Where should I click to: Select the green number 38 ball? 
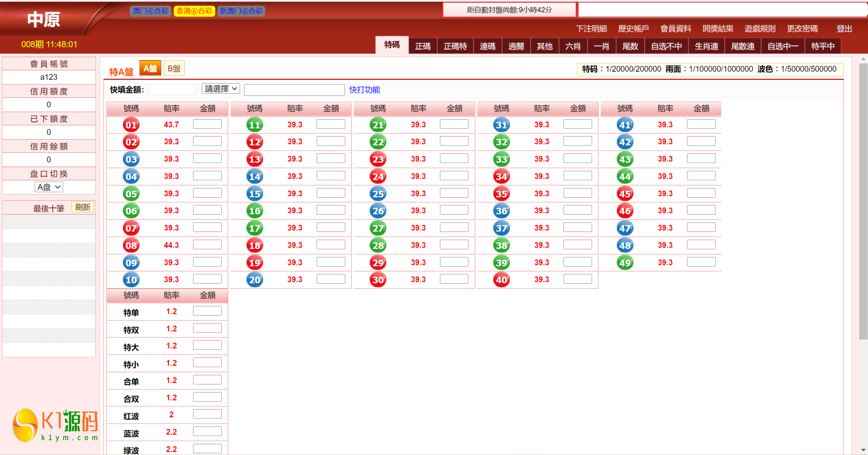pos(501,246)
